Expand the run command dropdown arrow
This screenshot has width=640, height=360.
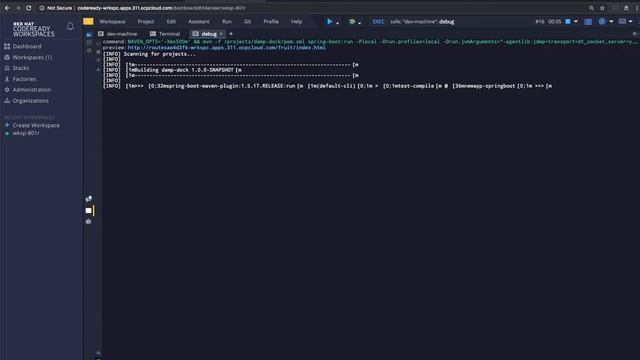pyautogui.click(x=338, y=23)
